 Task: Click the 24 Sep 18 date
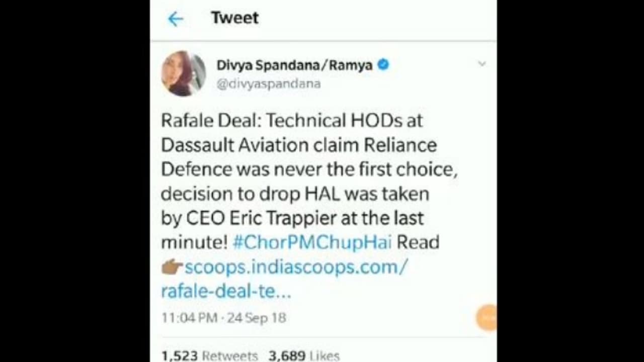tap(257, 318)
